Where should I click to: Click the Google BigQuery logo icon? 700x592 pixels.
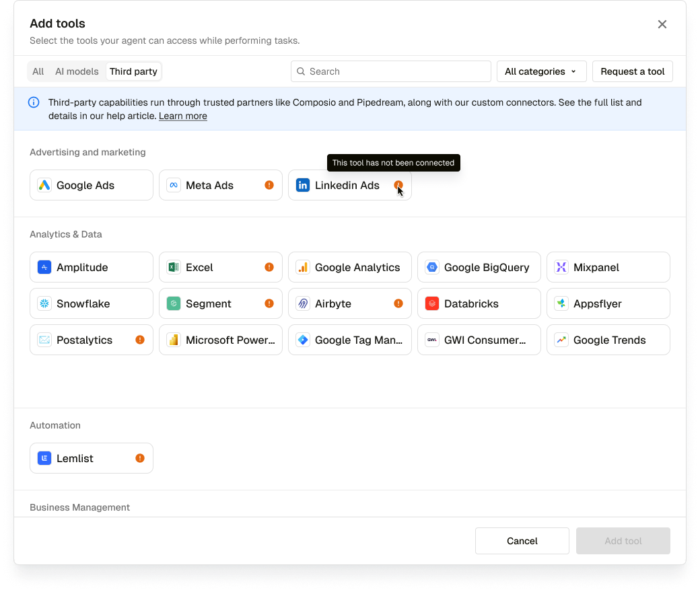(432, 267)
